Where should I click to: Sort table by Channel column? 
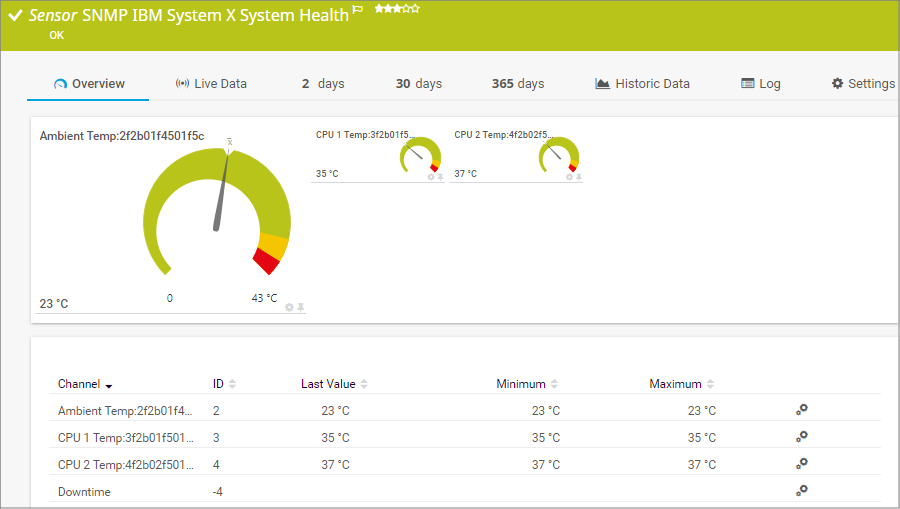[x=84, y=384]
